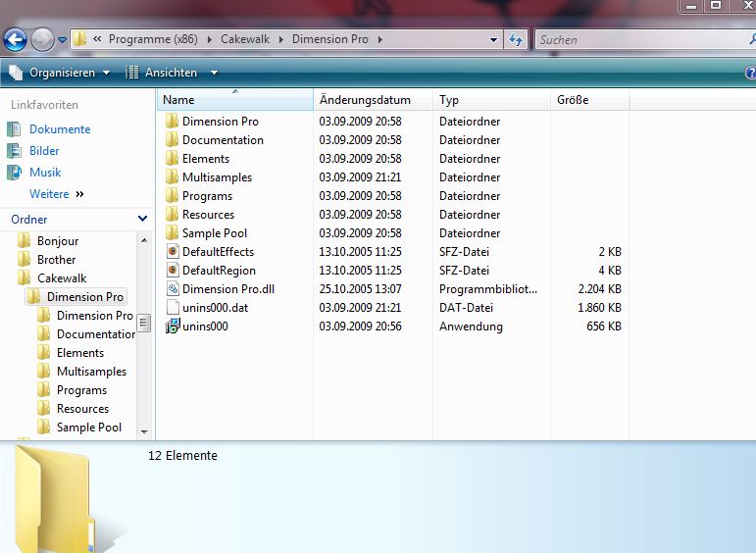Click Weitere link in Linkfavoriten

pyautogui.click(x=49, y=194)
